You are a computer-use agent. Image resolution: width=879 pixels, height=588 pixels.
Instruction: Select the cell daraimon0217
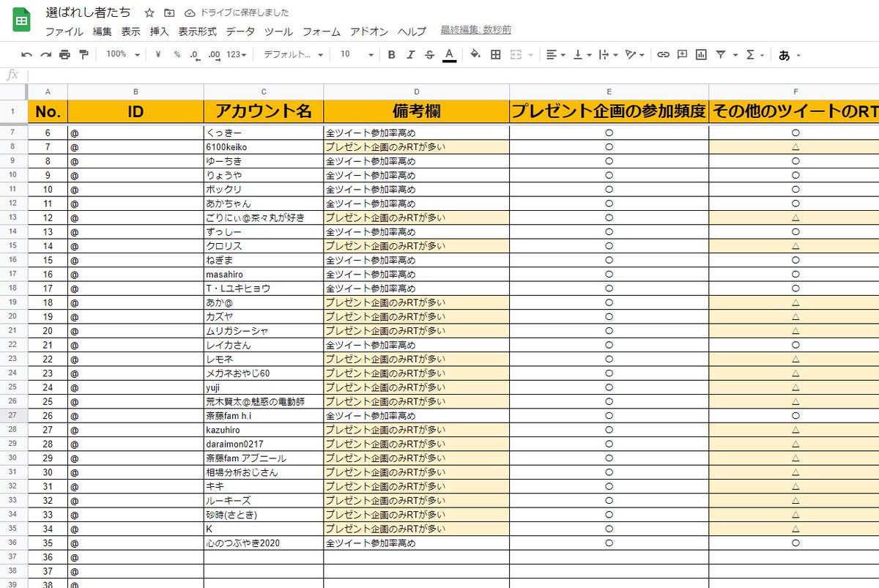[x=264, y=444]
